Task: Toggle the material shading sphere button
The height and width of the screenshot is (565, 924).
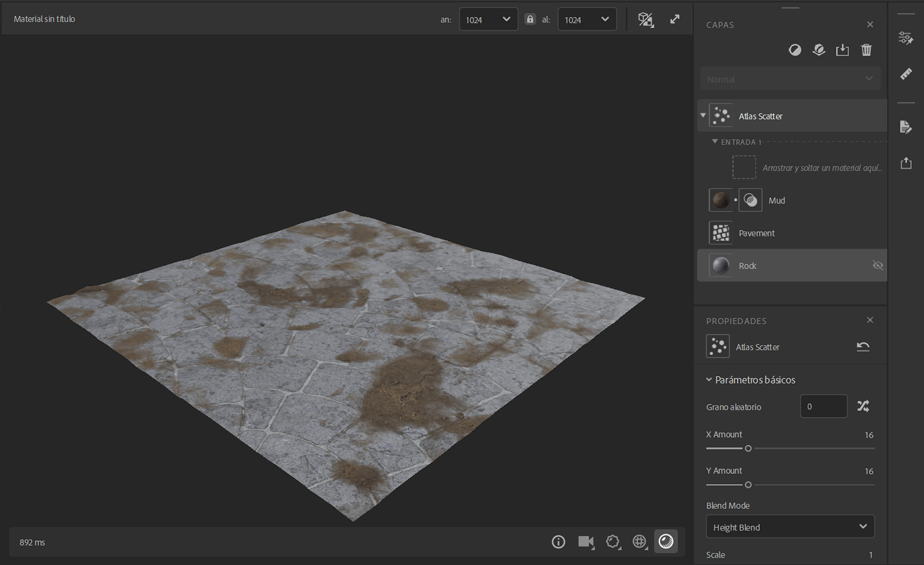Action: point(666,542)
